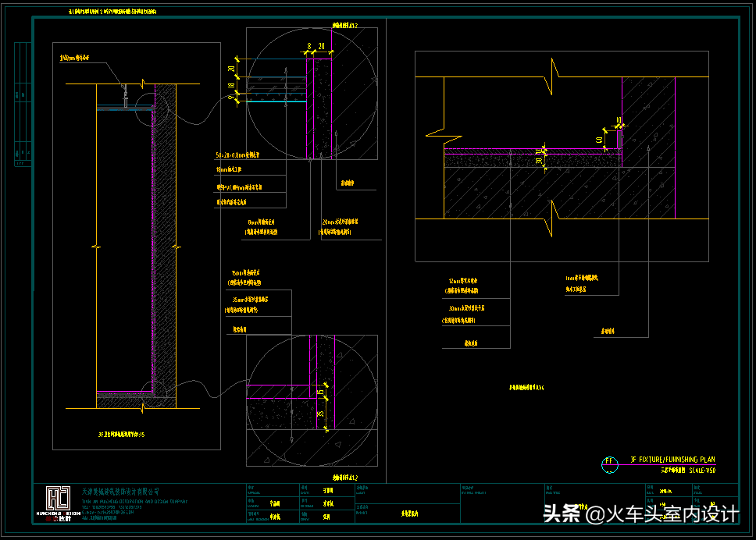Click the 20 dimension atop upper detail
The height and width of the screenshot is (540, 756).
click(322, 46)
